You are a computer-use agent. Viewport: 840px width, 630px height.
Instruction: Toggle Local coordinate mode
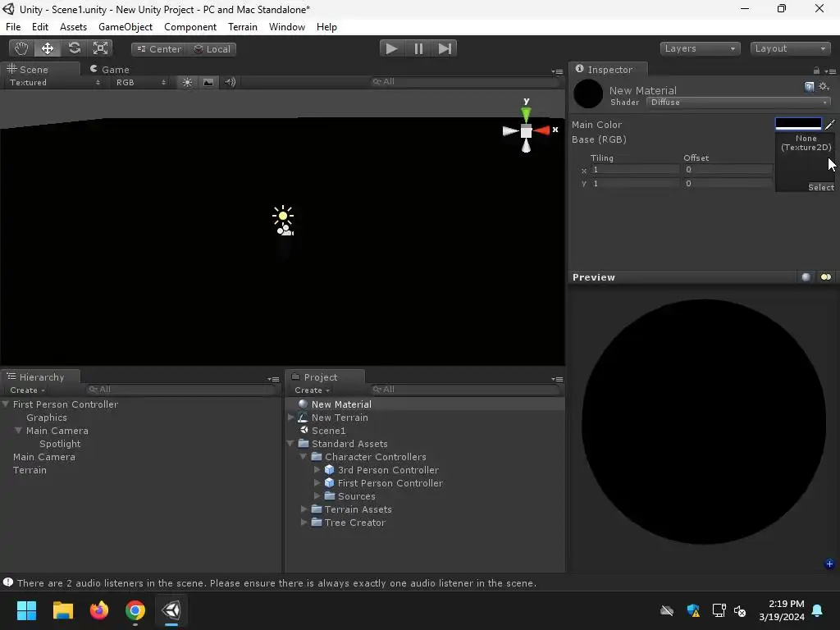click(212, 49)
